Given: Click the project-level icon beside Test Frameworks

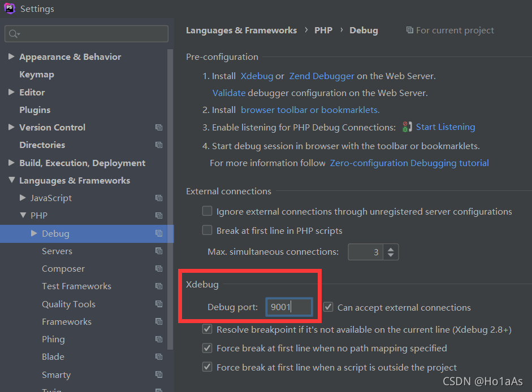Looking at the screenshot, I should tap(159, 286).
